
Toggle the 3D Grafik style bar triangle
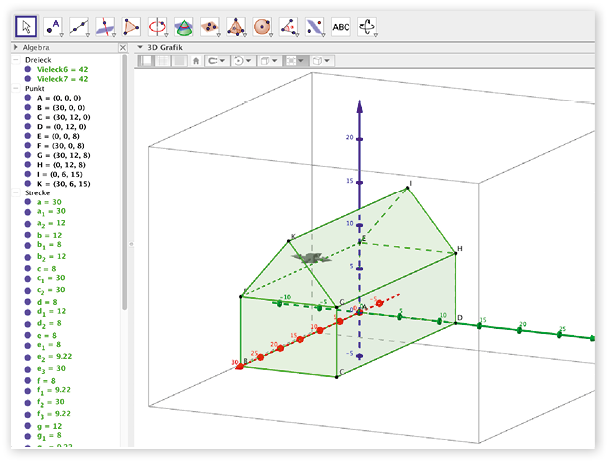click(140, 47)
